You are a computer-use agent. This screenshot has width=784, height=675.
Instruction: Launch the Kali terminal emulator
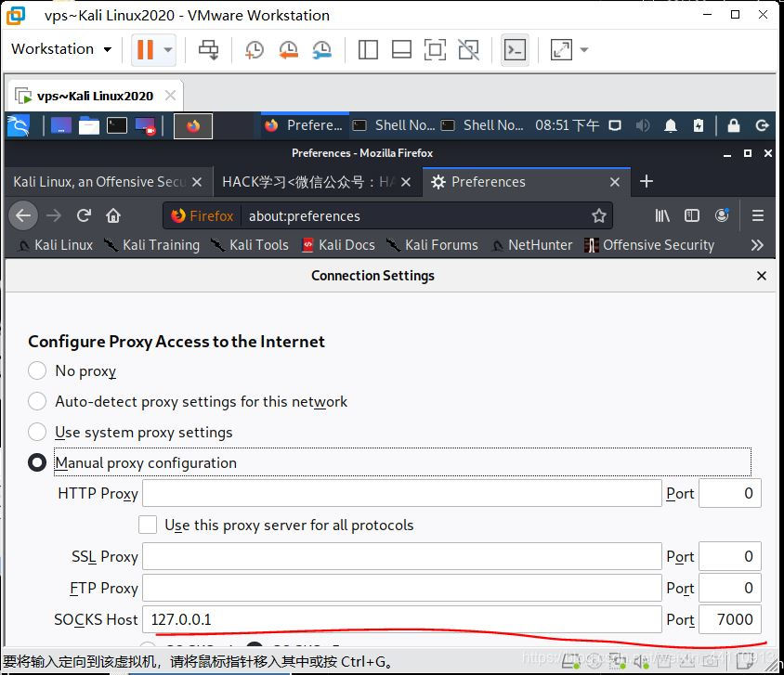click(x=117, y=125)
